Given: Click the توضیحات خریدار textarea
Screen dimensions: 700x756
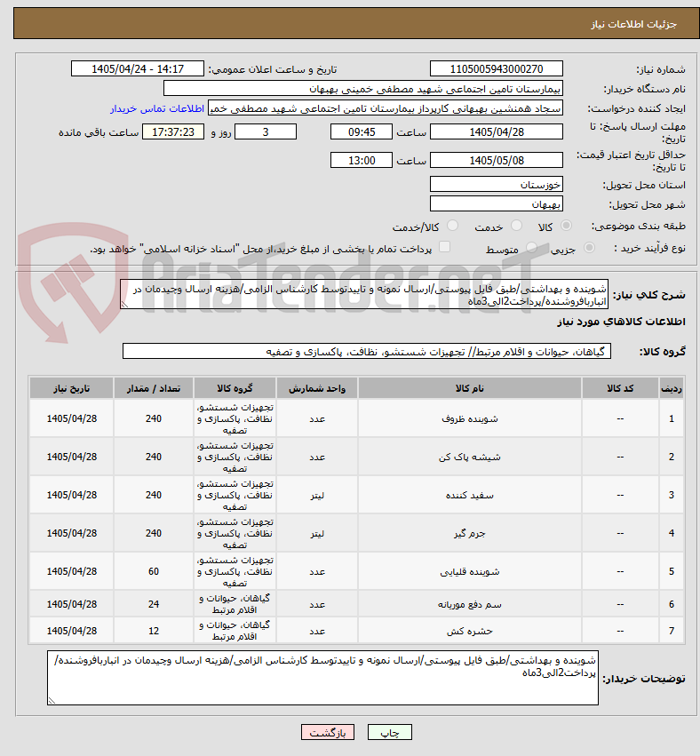Looking at the screenshot, I should [x=322, y=678].
